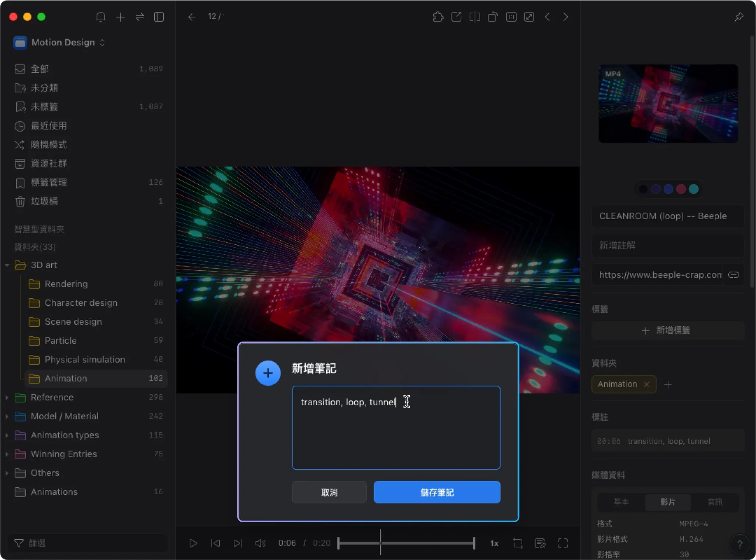
Task: Click the add video note icon
Action: [x=540, y=543]
